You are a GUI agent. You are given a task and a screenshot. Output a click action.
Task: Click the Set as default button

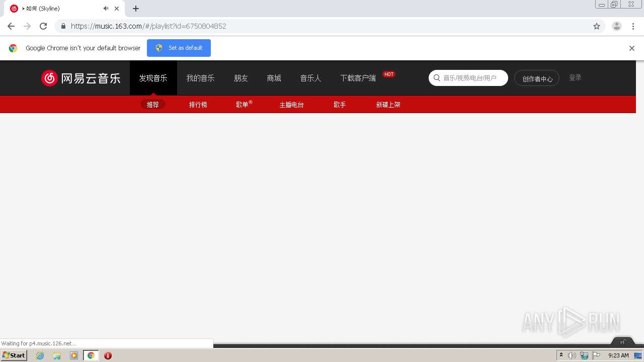(179, 48)
